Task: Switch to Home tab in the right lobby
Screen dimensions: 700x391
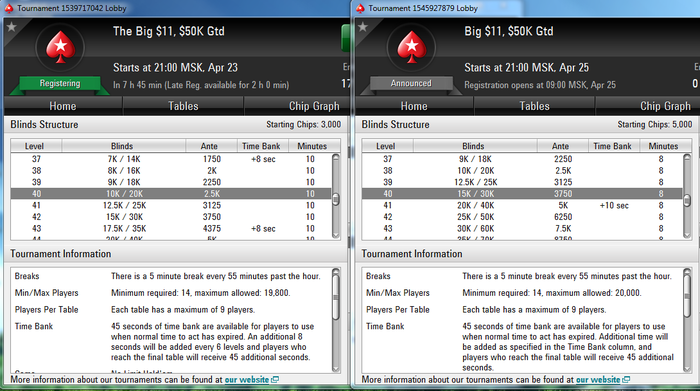Action: 414,106
